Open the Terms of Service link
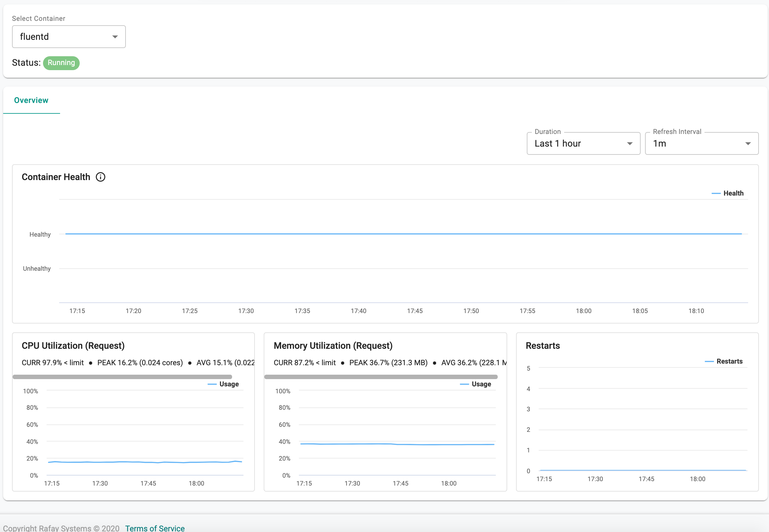769x532 pixels. point(155,528)
